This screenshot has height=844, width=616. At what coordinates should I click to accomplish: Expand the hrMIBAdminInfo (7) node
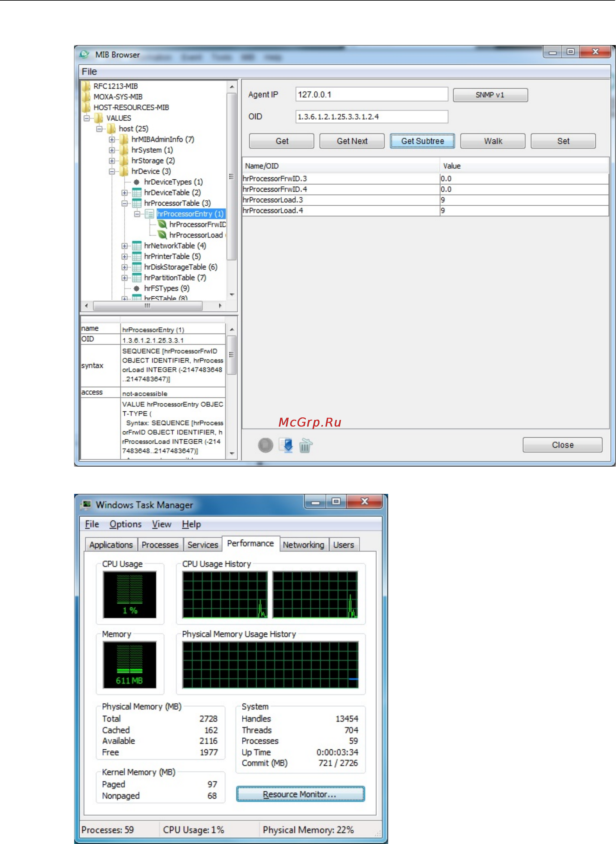pos(112,140)
